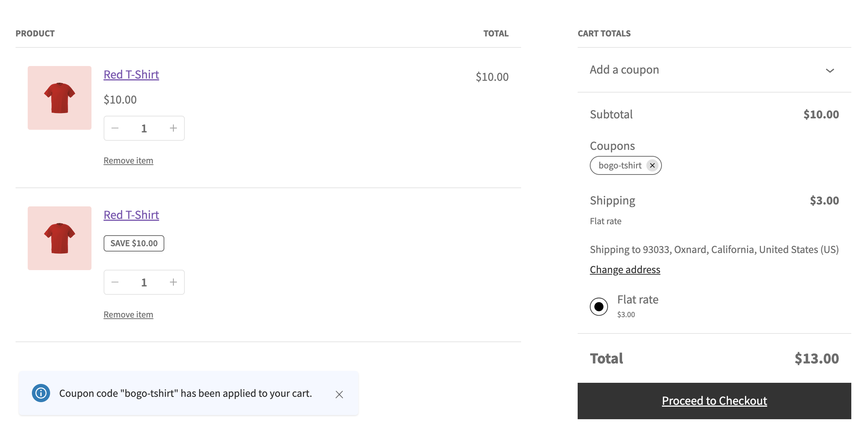Open the Add a coupon chevron
Screen dimensions: 868x434
pos(830,70)
